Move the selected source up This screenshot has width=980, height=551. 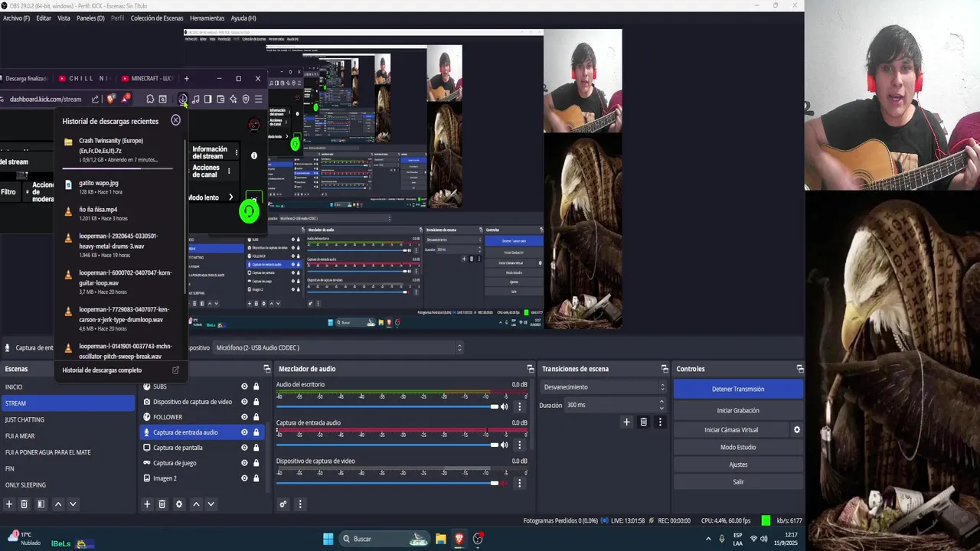[x=196, y=504]
